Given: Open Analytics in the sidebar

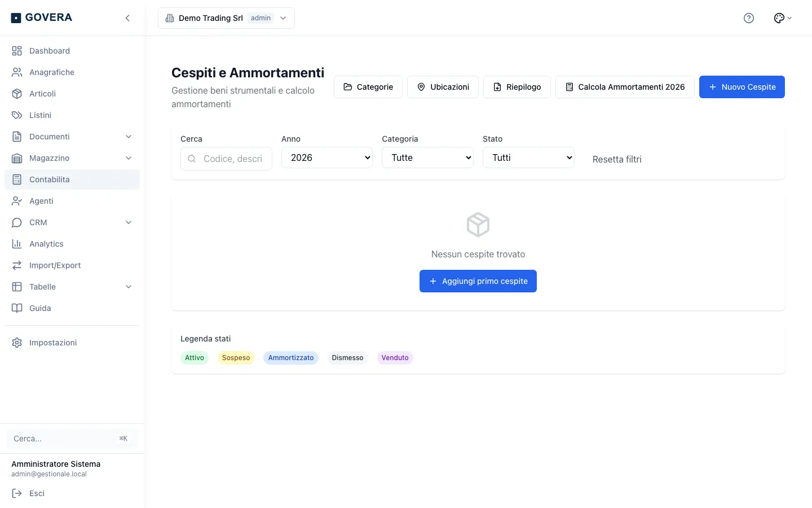Looking at the screenshot, I should pyautogui.click(x=72, y=244).
